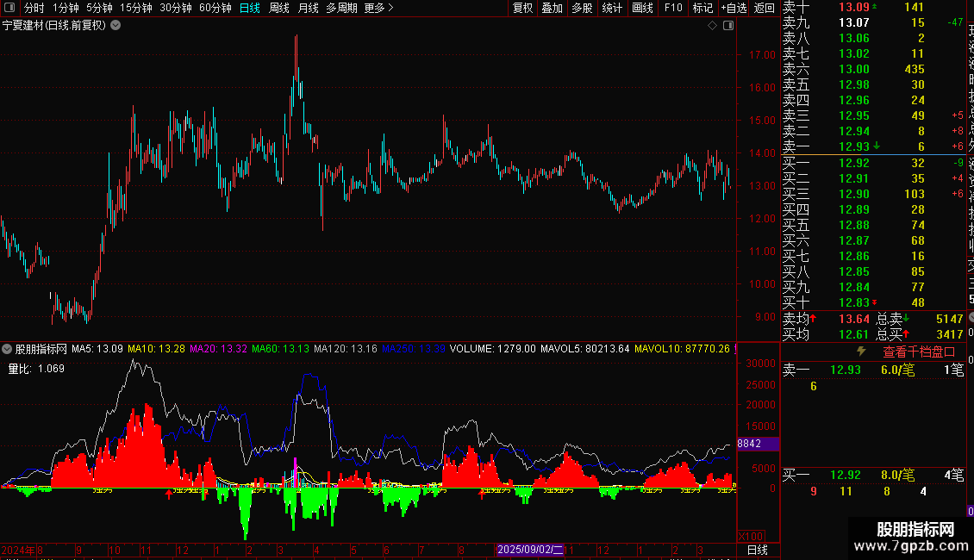The width and height of the screenshot is (974, 560).
Task: Open the F10 company info
Action: [673, 8]
